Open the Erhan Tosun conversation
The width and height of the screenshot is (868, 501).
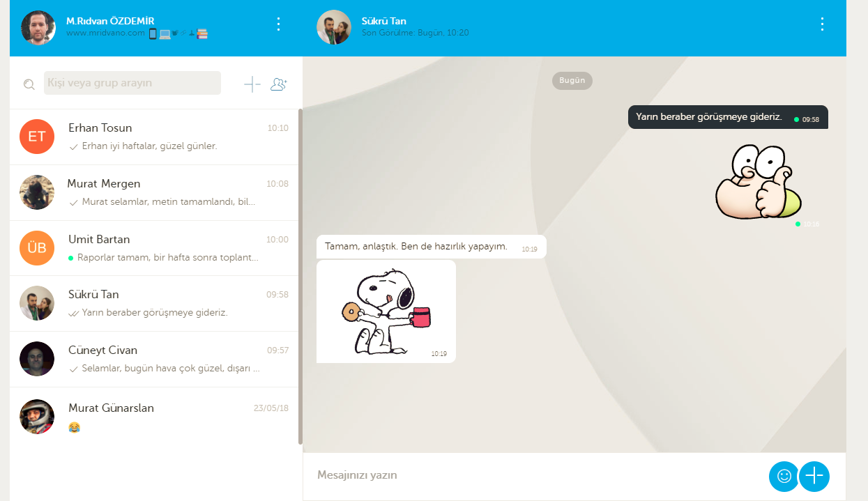pos(154,137)
